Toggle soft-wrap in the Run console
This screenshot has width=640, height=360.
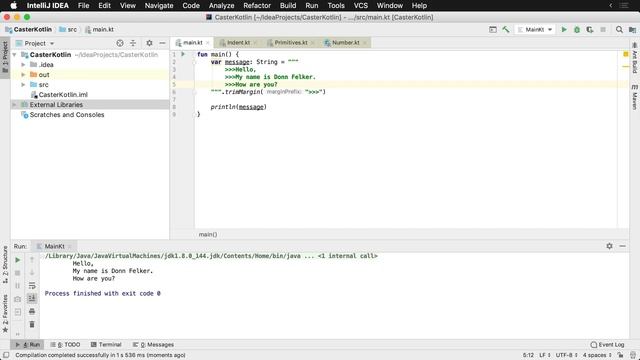(x=32, y=285)
